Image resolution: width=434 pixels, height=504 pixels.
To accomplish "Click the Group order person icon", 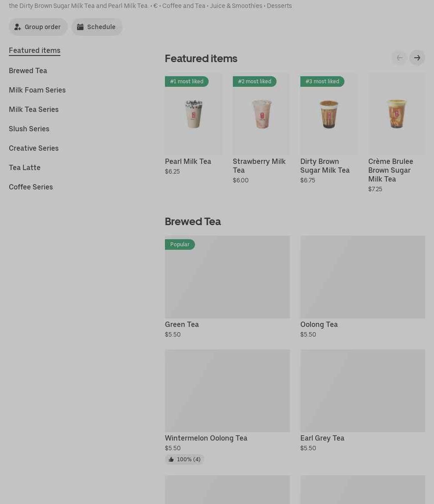I will pyautogui.click(x=18, y=27).
